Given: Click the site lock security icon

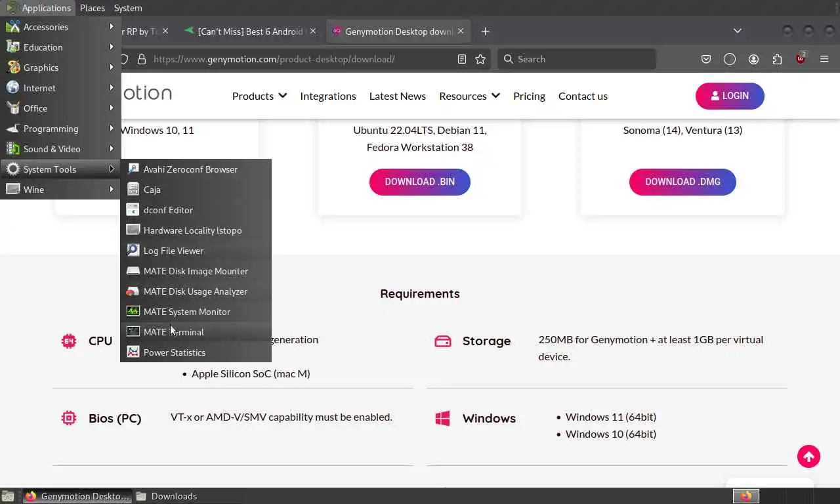Looking at the screenshot, I should pos(141,59).
